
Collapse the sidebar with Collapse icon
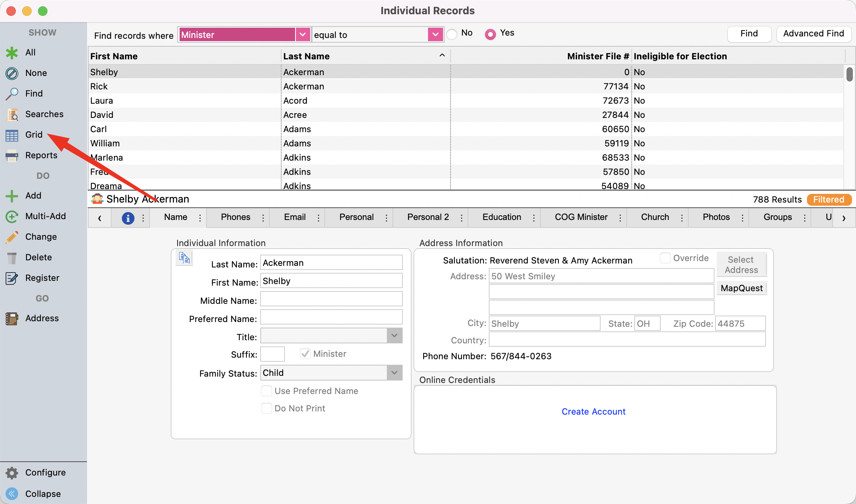12,494
